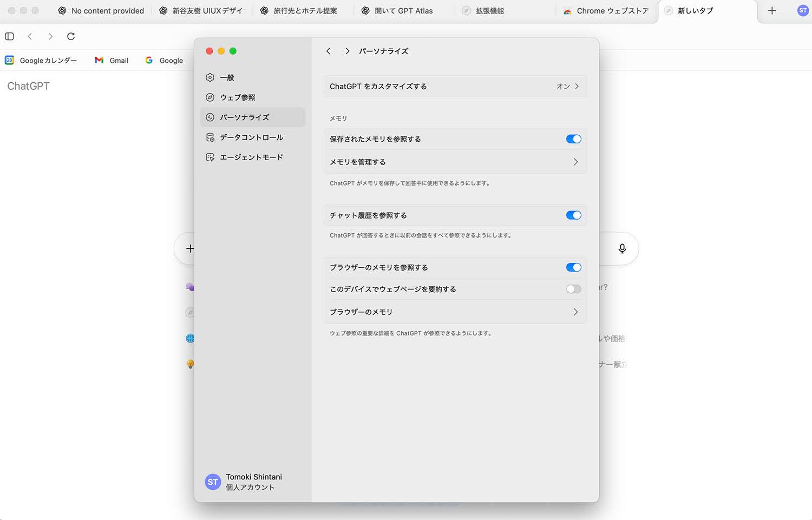Open the Google カレンダー bookmark
The height and width of the screenshot is (520, 812).
pyautogui.click(x=41, y=61)
